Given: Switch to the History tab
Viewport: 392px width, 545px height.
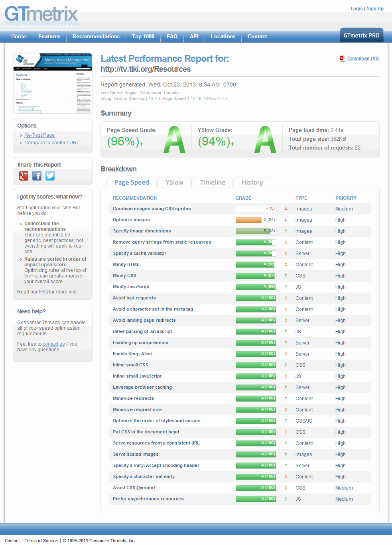Looking at the screenshot, I should click(252, 182).
